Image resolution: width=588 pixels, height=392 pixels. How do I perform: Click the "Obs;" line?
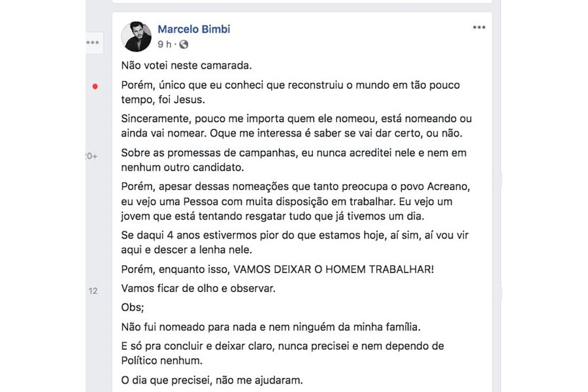click(131, 307)
